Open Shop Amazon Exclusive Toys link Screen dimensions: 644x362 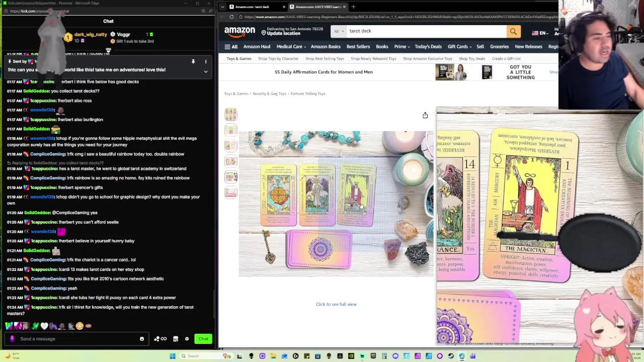(427, 59)
